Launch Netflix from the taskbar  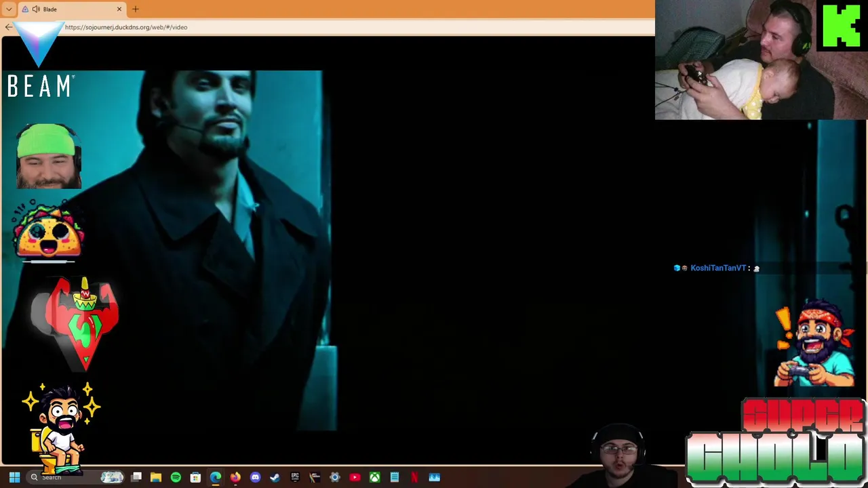click(414, 477)
